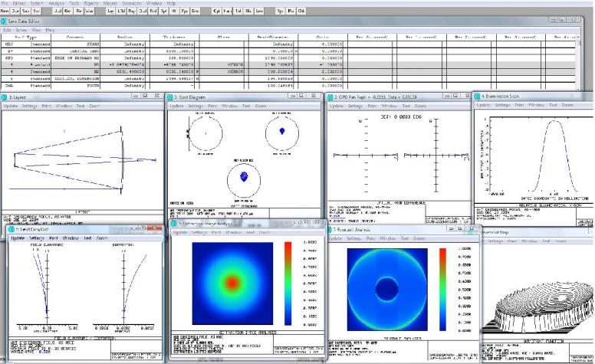Click the Fps toolbar button
The width and height of the screenshot is (595, 364).
point(185,11)
